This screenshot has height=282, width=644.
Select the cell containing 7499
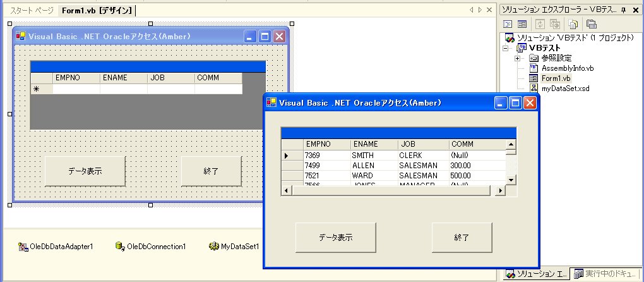327,165
